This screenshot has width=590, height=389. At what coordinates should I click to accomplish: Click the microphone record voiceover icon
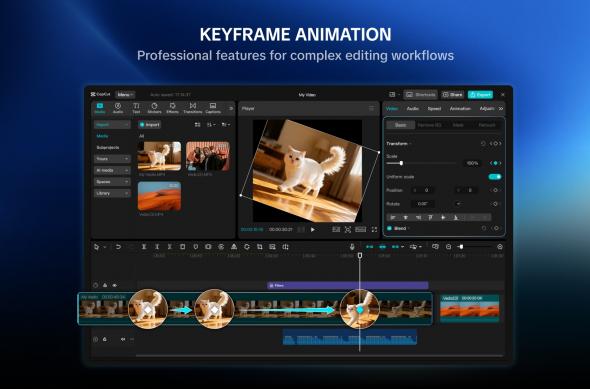pos(352,247)
